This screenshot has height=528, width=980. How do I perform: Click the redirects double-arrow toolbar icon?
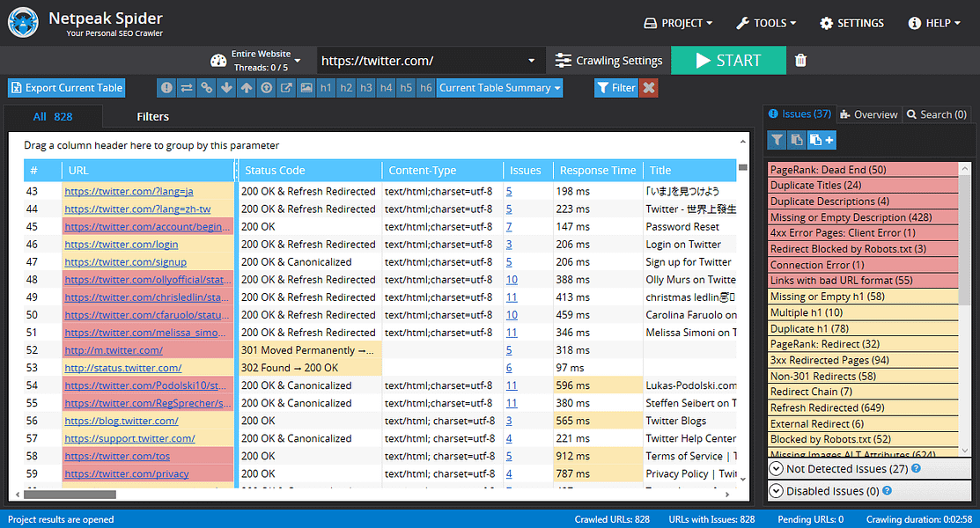pyautogui.click(x=187, y=88)
